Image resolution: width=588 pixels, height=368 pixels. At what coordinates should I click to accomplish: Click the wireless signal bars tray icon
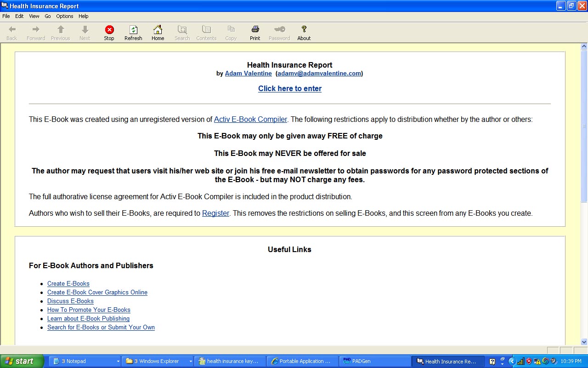520,362
